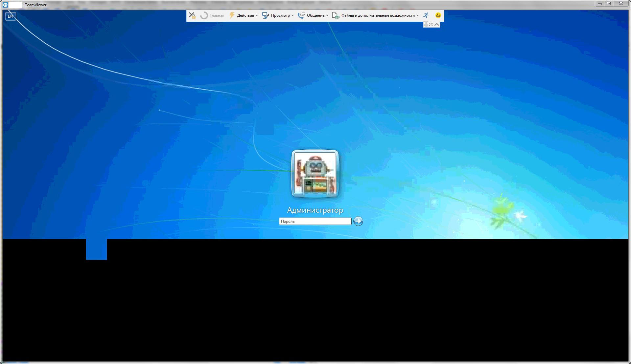This screenshot has height=364, width=631.
Task: Click the monitor Просмотр icon
Action: (266, 15)
